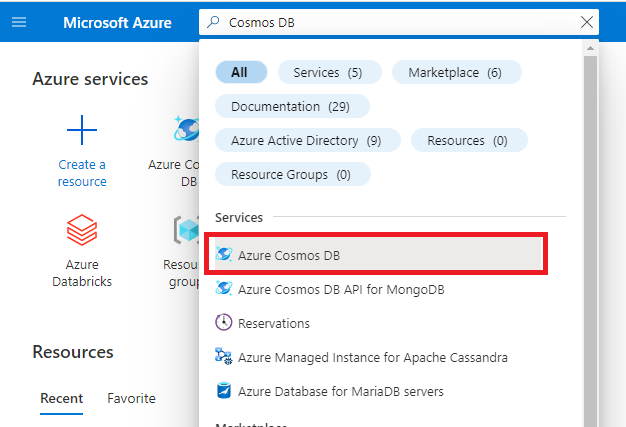Click the Azure Cosmos DB tile icon
Viewport: 626px width, 427px height.
click(186, 128)
